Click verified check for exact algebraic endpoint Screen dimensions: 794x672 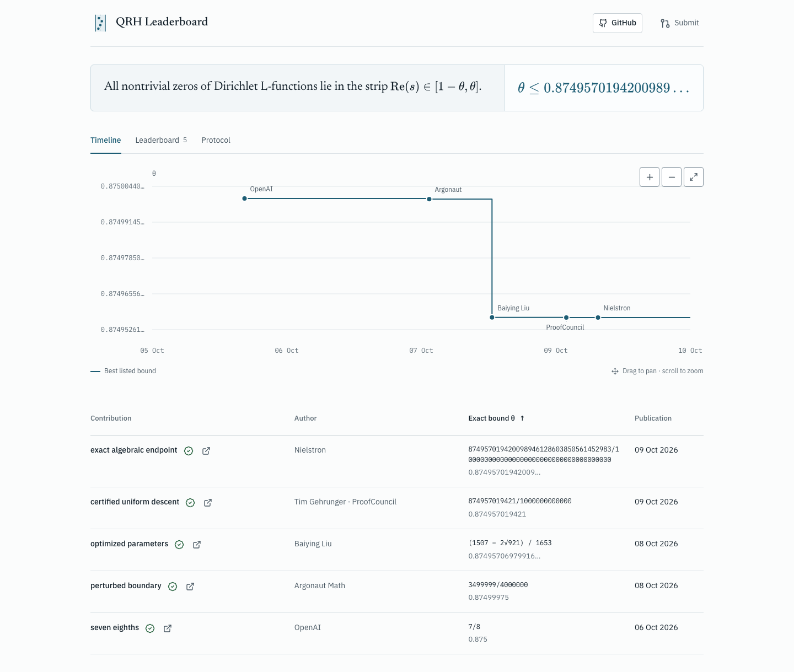click(x=189, y=451)
